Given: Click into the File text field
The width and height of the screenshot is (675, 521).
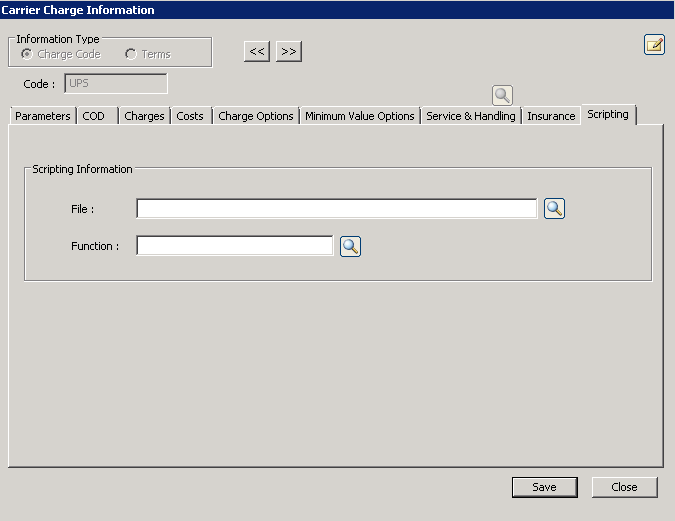Looking at the screenshot, I should [x=336, y=208].
